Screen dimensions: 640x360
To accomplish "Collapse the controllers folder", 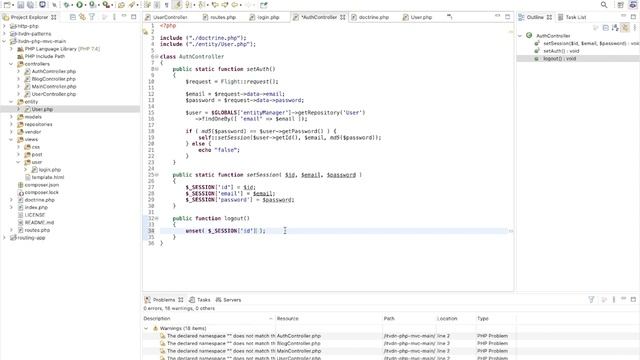I will point(11,64).
